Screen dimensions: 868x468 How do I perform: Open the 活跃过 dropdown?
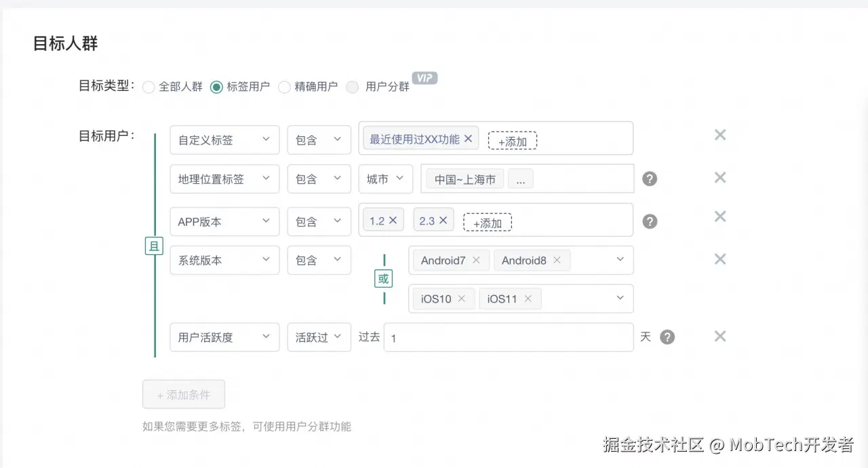[x=319, y=337]
